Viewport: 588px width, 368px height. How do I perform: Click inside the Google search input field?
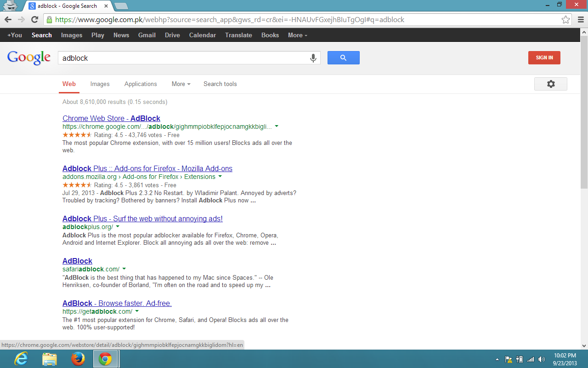[184, 57]
